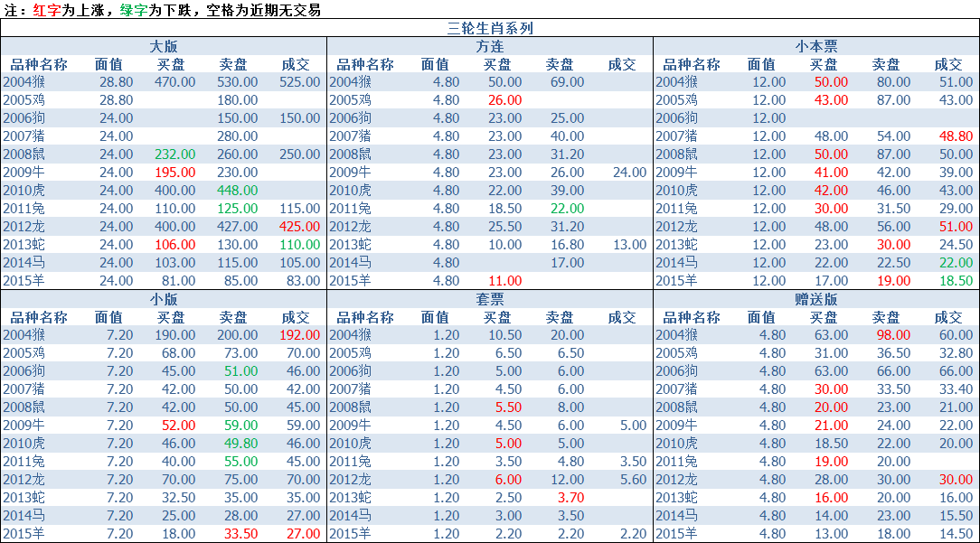Select 8.00 in 套票 2008鼠 row
The width and height of the screenshot is (980, 543).
571,407
